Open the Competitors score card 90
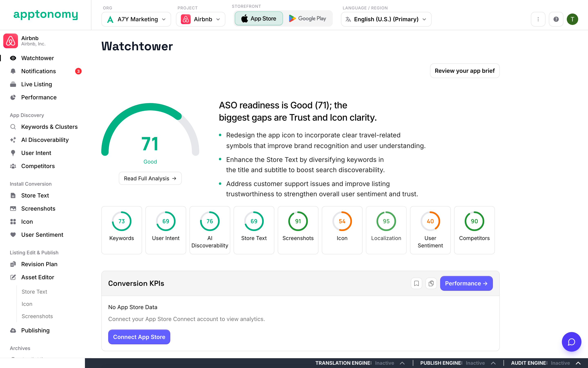 (x=474, y=230)
